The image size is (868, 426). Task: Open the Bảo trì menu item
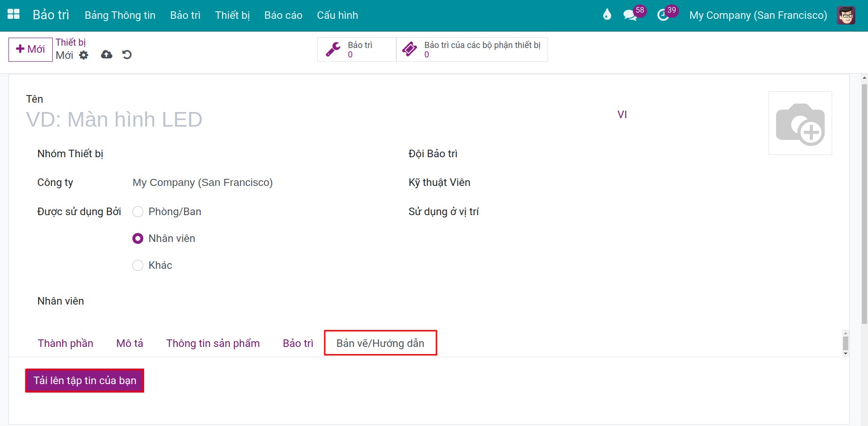(x=185, y=15)
